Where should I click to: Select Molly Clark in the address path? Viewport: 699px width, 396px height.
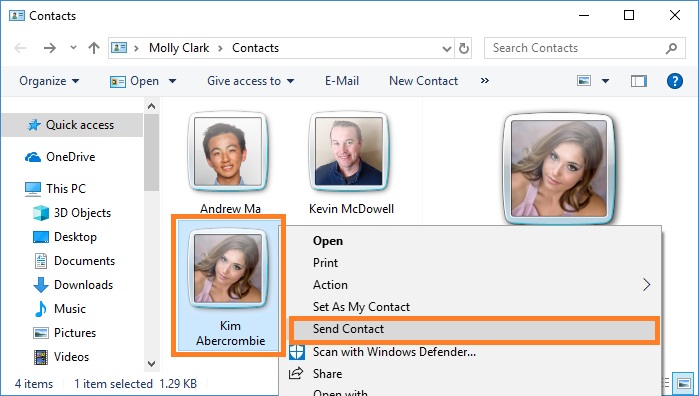tap(179, 48)
